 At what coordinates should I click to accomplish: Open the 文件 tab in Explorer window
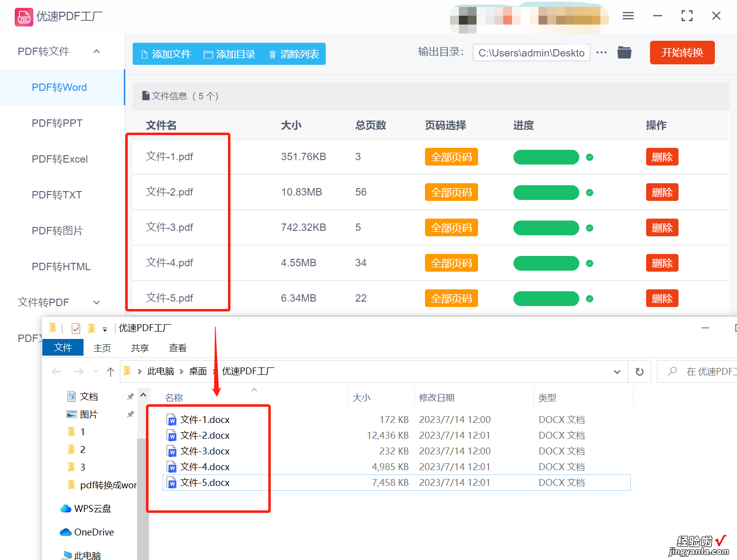[63, 347]
